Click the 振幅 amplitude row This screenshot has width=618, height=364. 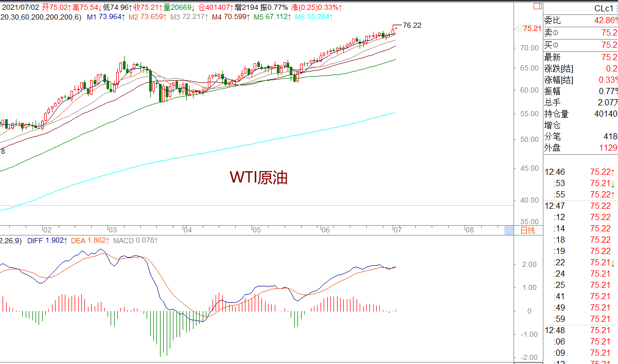[581, 92]
